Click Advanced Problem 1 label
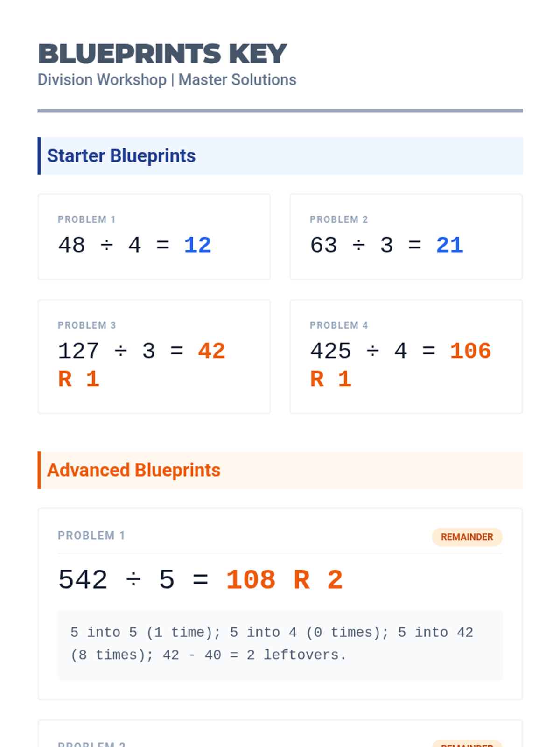Viewport: 560px width, 747px height. (x=91, y=536)
